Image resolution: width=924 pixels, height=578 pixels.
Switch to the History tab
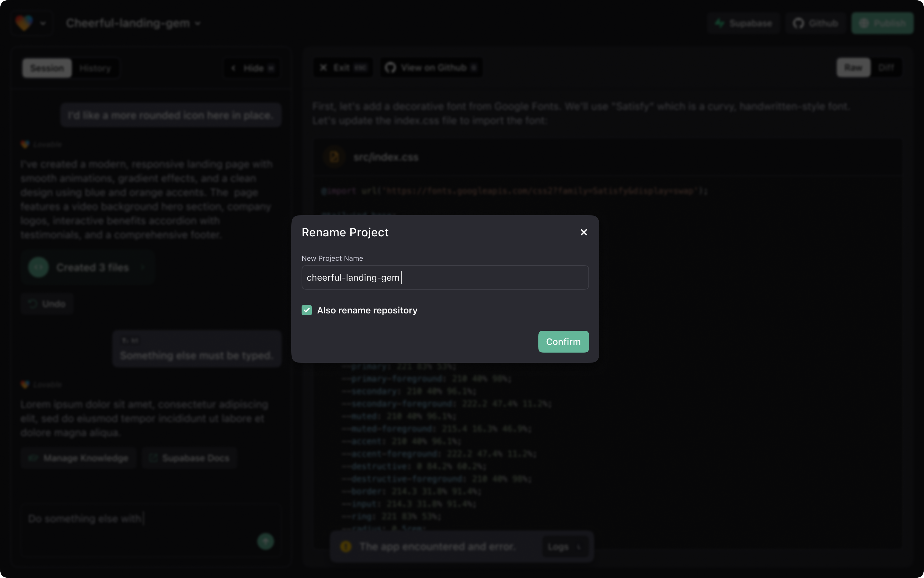pos(95,68)
